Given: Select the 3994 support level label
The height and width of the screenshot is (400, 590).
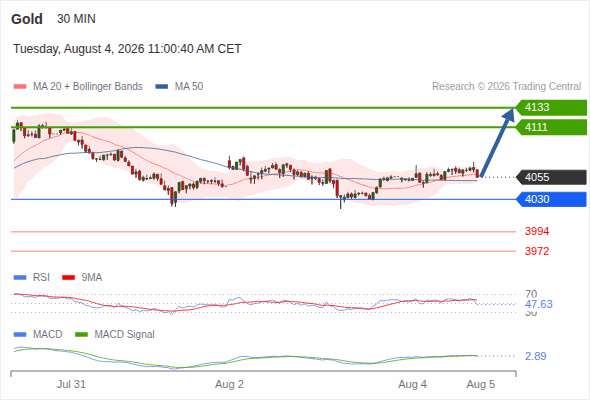Looking at the screenshot, I should click(537, 231).
